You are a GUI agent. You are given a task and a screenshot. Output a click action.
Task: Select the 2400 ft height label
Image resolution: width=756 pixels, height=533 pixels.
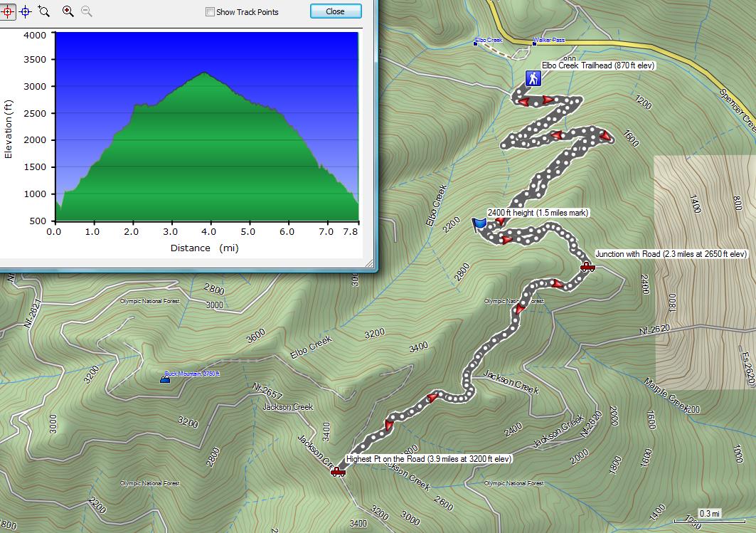(538, 213)
